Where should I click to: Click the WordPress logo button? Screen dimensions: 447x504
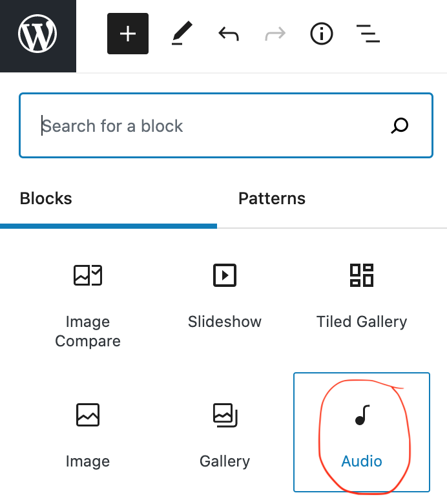coord(38,34)
